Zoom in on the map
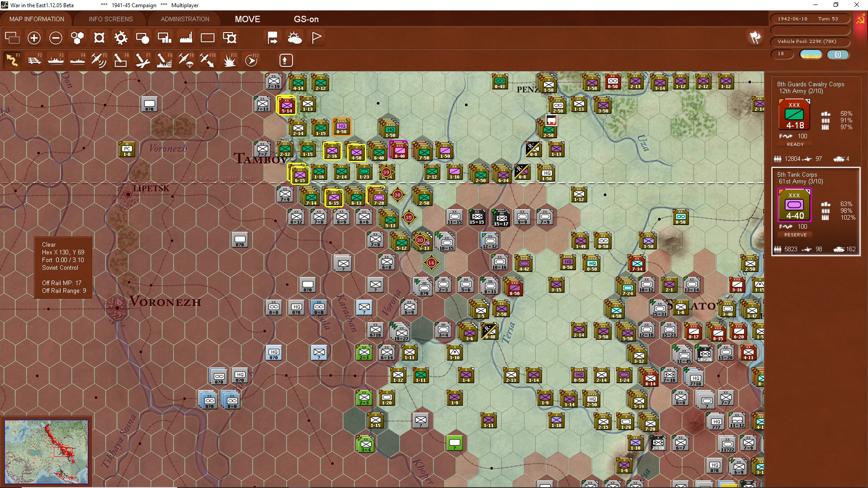Image resolution: width=868 pixels, height=488 pixels. (34, 38)
